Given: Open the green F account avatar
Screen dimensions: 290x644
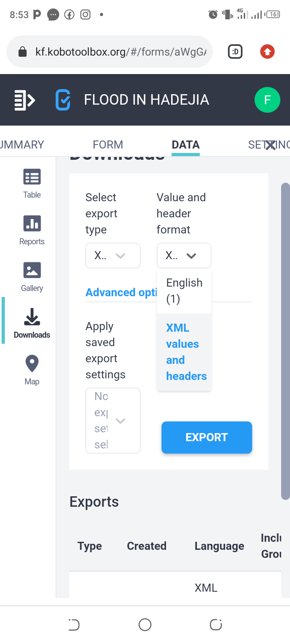Looking at the screenshot, I should pyautogui.click(x=267, y=100).
